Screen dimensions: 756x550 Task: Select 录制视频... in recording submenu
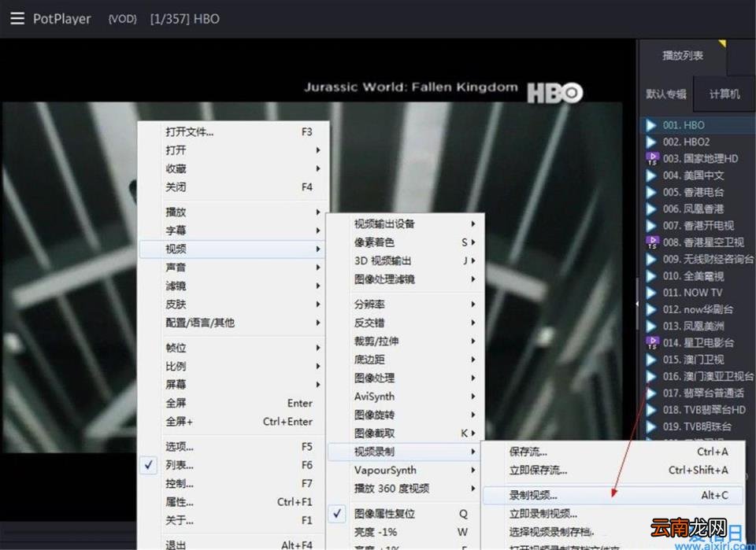coord(613,495)
